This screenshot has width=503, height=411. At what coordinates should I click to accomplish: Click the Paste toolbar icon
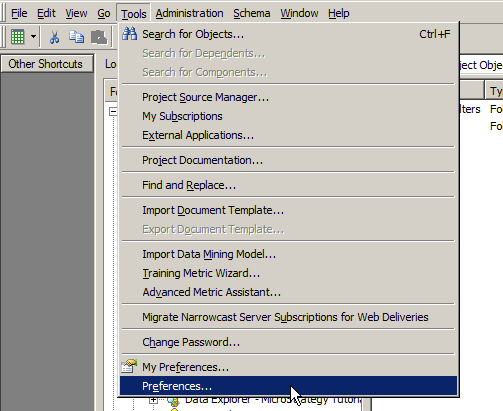pyautogui.click(x=99, y=37)
